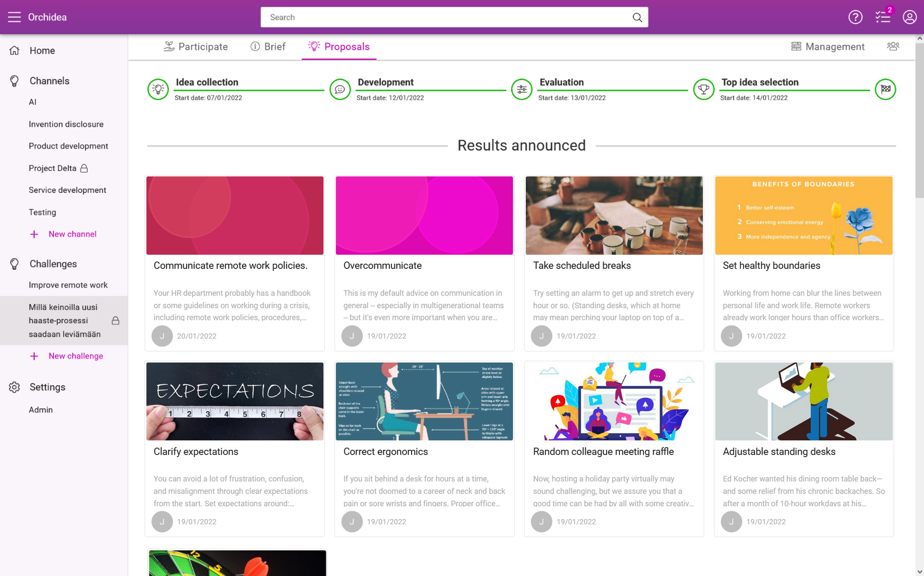This screenshot has height=576, width=924.
Task: Open the Clarify expectations card image
Action: point(234,401)
